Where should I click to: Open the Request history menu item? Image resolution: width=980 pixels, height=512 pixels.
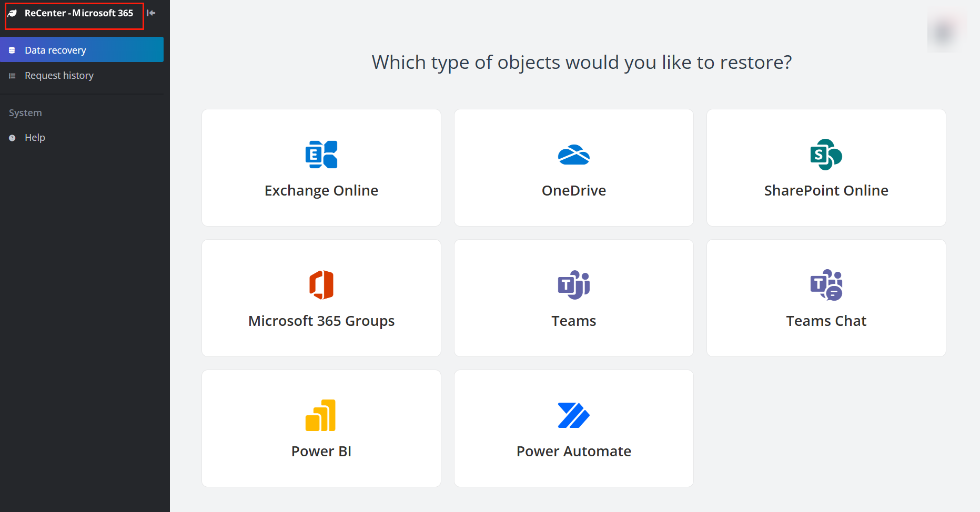[59, 76]
